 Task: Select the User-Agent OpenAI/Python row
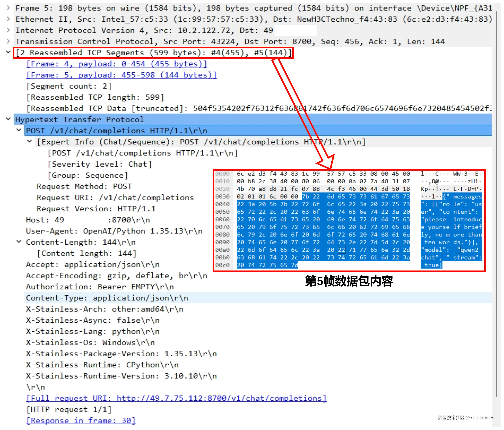(114, 231)
